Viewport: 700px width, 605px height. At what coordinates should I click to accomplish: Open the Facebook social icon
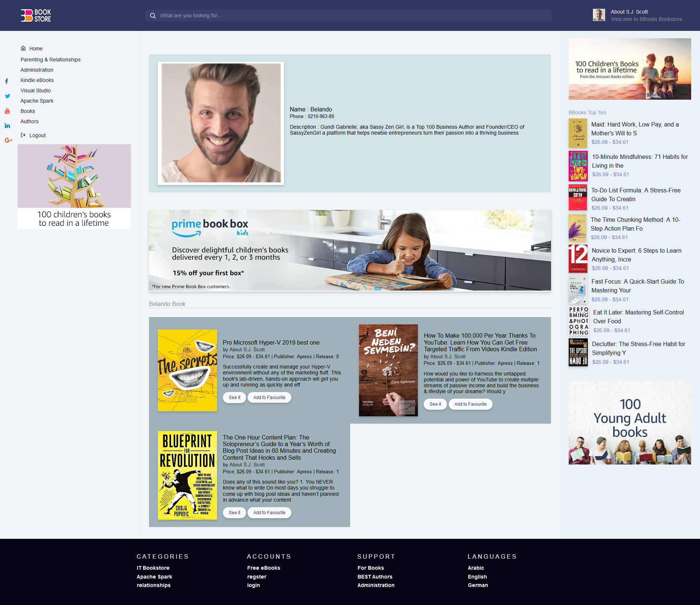click(7, 81)
